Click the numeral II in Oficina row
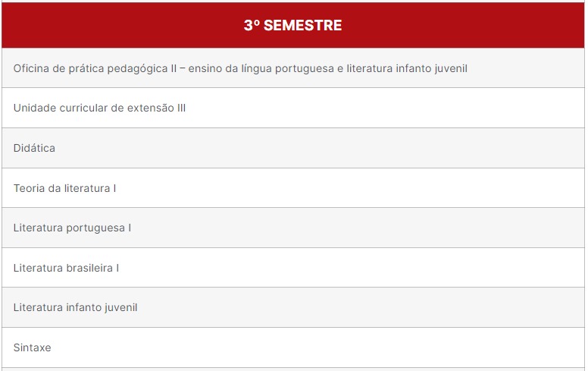The height and width of the screenshot is (371, 588). coord(174,68)
